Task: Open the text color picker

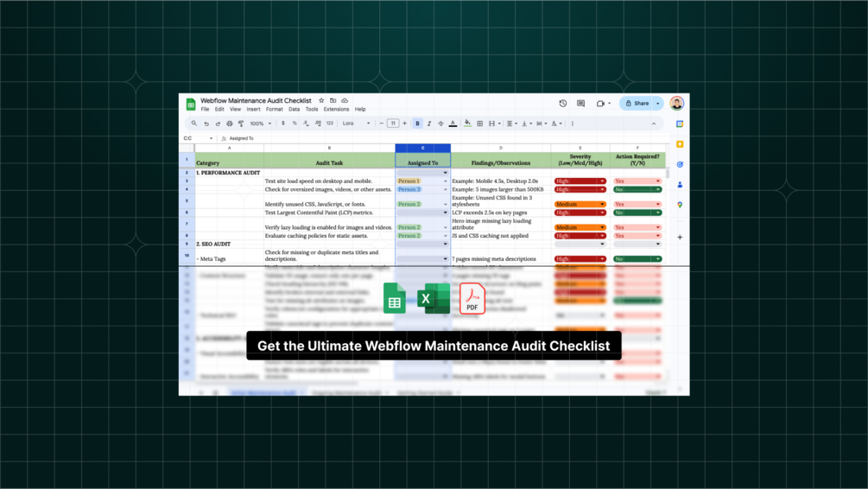Action: pos(453,124)
